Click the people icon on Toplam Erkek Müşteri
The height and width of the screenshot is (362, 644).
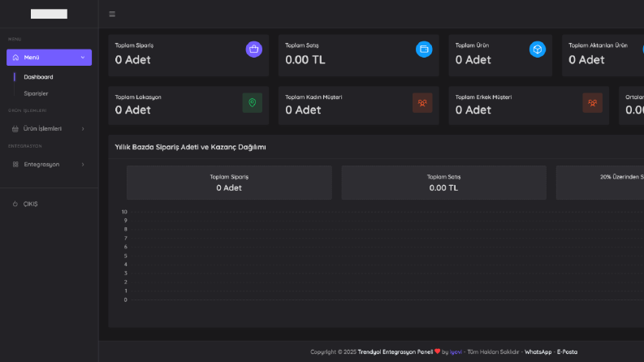[x=592, y=103]
